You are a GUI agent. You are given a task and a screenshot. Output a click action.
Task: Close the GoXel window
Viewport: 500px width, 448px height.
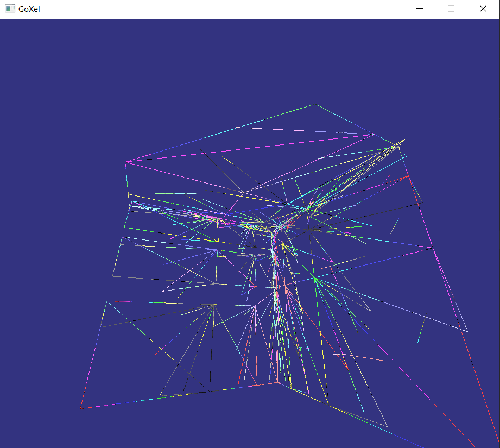coord(483,9)
